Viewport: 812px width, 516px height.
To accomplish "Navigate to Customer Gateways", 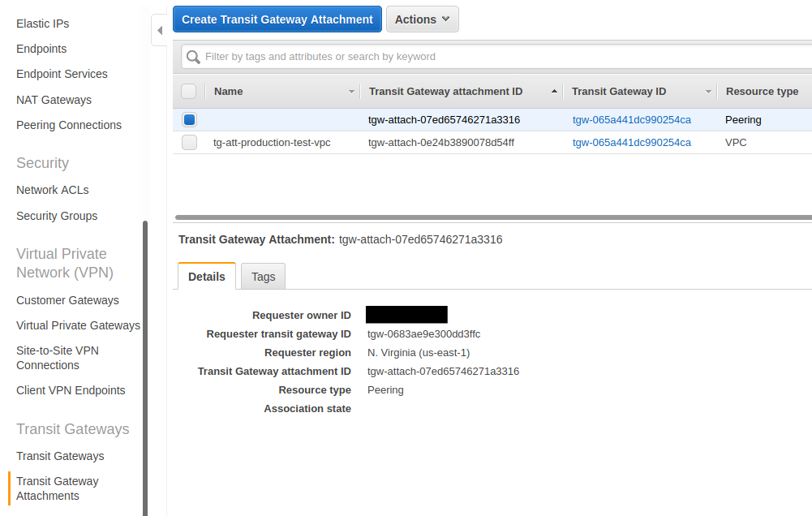I will point(67,300).
